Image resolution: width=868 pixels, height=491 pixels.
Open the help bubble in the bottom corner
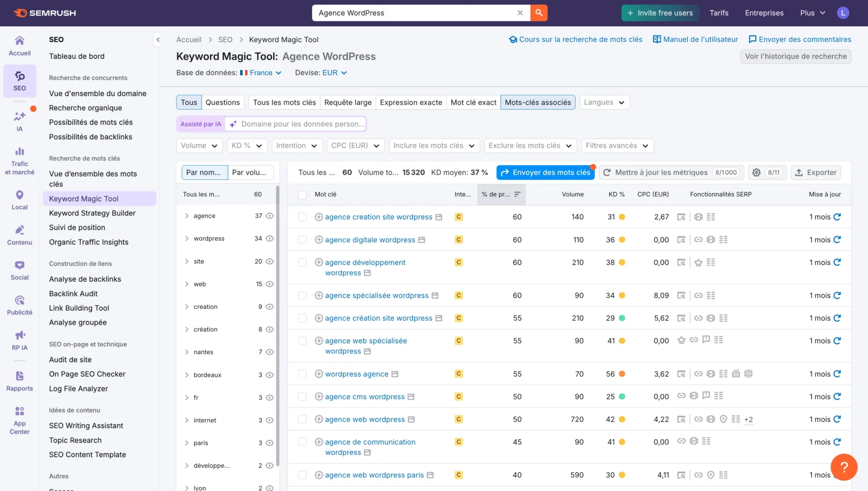point(844,467)
